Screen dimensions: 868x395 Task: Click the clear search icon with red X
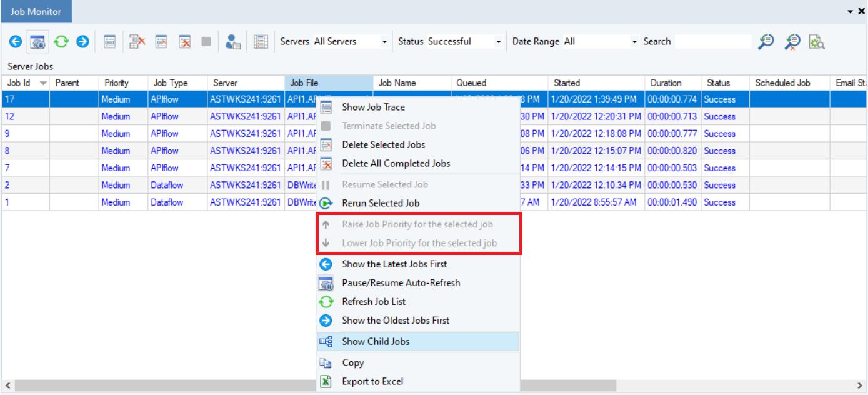792,42
